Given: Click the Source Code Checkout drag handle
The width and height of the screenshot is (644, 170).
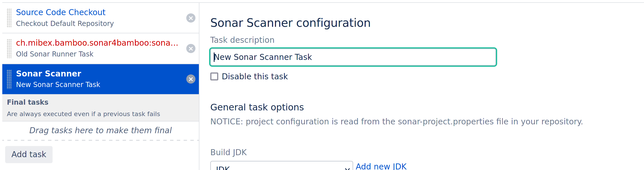Looking at the screenshot, I should click(9, 18).
